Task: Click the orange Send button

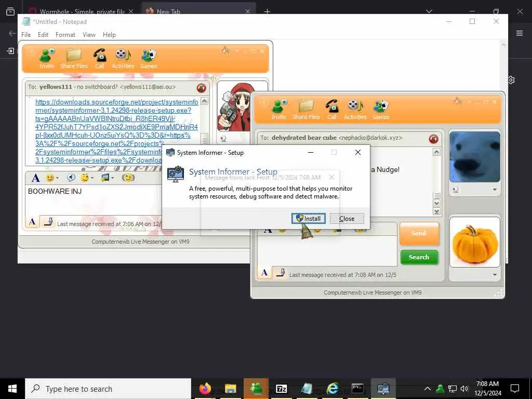Action: 419,233
